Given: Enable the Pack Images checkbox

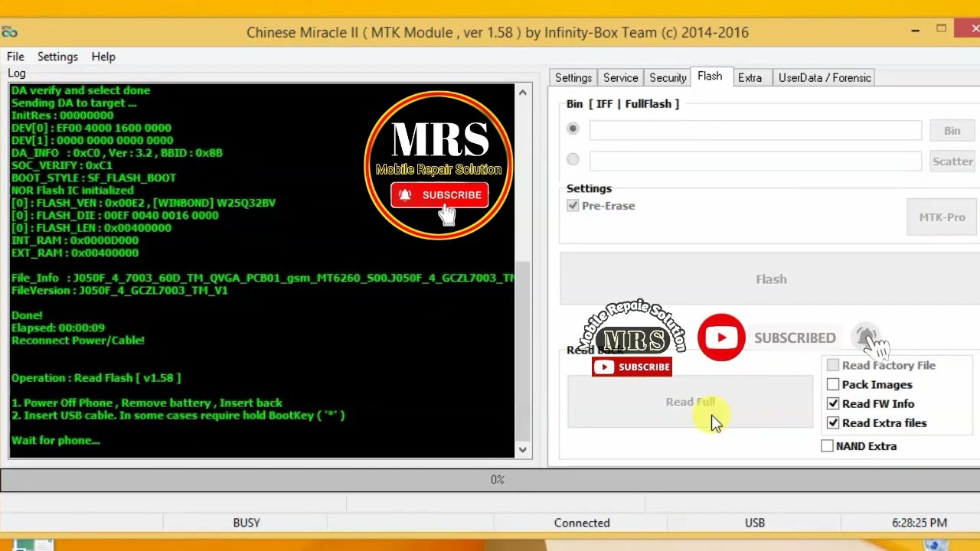Looking at the screenshot, I should click(833, 385).
